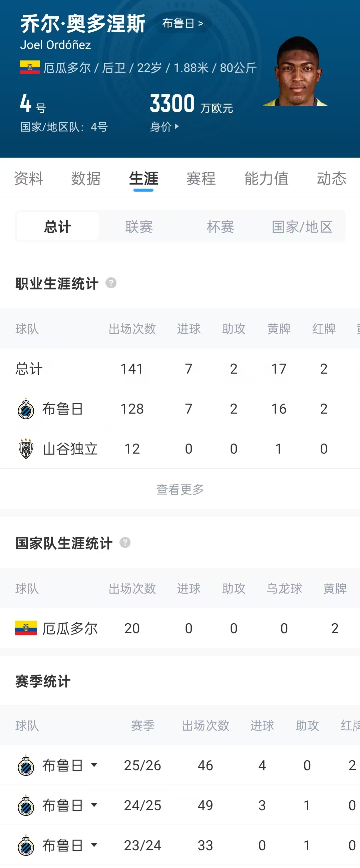Tap 山谷独立 club crest icon
The height and width of the screenshot is (868, 360).
click(x=26, y=449)
